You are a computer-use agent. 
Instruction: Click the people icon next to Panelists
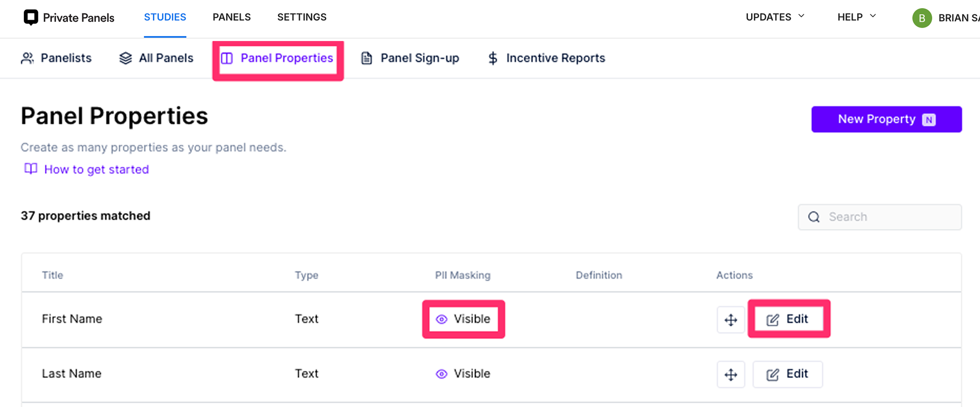(27, 58)
